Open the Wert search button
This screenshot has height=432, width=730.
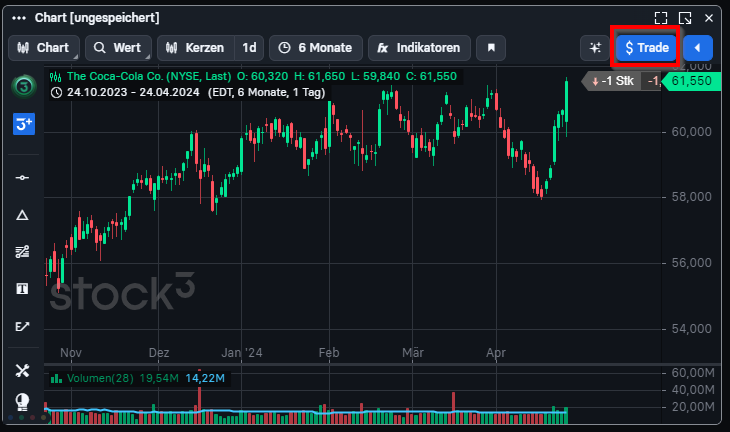[118, 48]
